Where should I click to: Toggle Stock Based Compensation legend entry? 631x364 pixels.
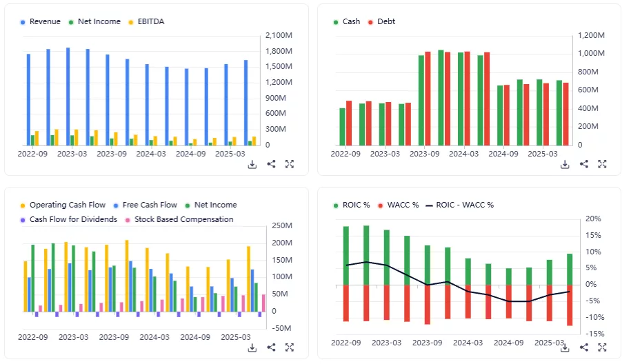tap(183, 219)
